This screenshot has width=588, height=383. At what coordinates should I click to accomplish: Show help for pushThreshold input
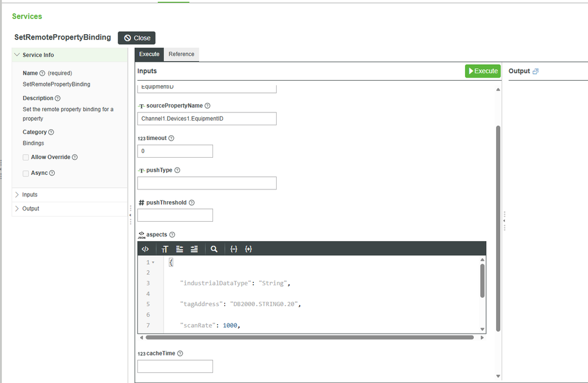coord(192,202)
